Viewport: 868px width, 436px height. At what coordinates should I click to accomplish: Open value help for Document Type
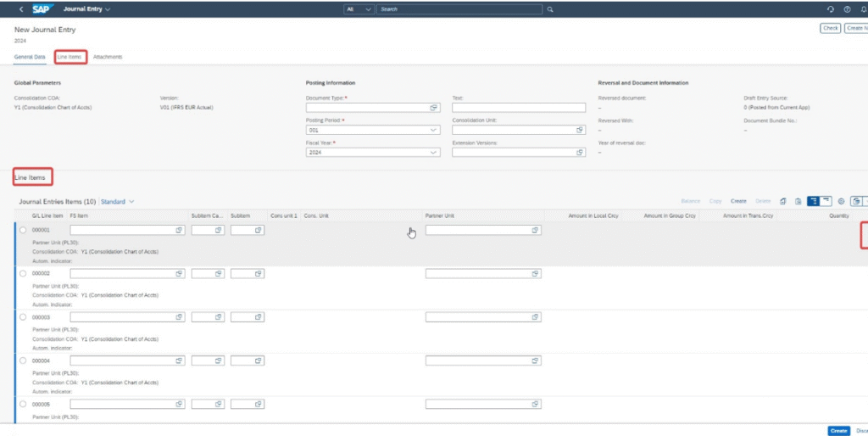coord(435,108)
